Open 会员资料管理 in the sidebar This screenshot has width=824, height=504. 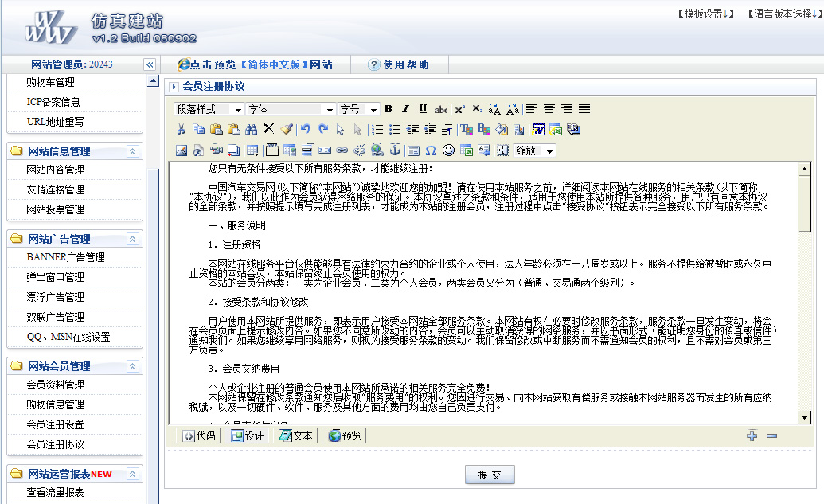coord(55,385)
